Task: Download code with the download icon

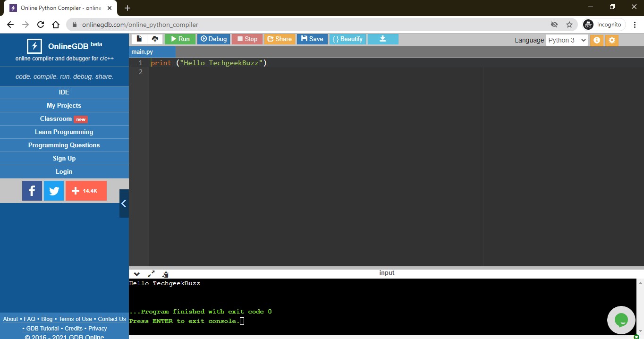Action: tap(382, 39)
